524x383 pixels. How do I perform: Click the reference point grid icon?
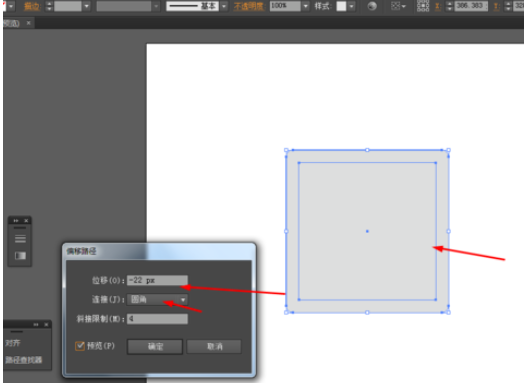point(423,6)
